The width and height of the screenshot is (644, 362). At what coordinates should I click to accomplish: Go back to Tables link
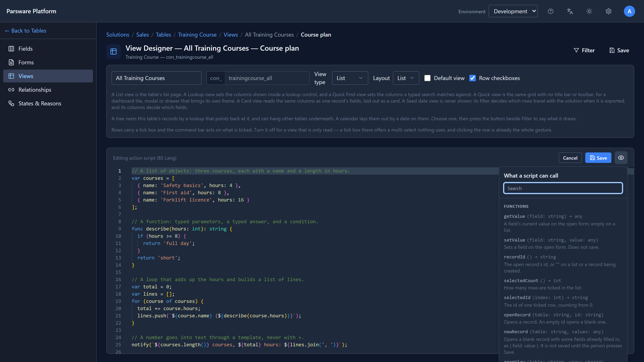[x=26, y=31]
